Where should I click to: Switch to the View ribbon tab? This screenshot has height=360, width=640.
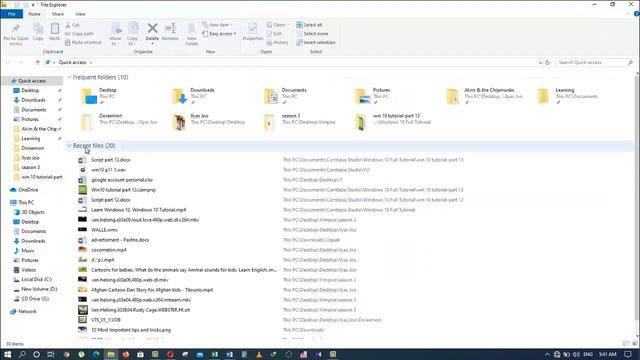(x=80, y=14)
